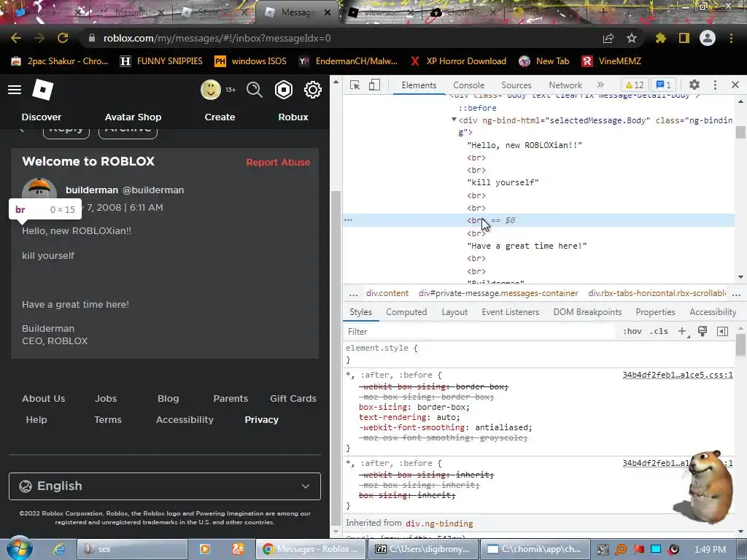747x560 pixels.
Task: Open the styles paintbrush rendering icon
Action: coord(703,332)
